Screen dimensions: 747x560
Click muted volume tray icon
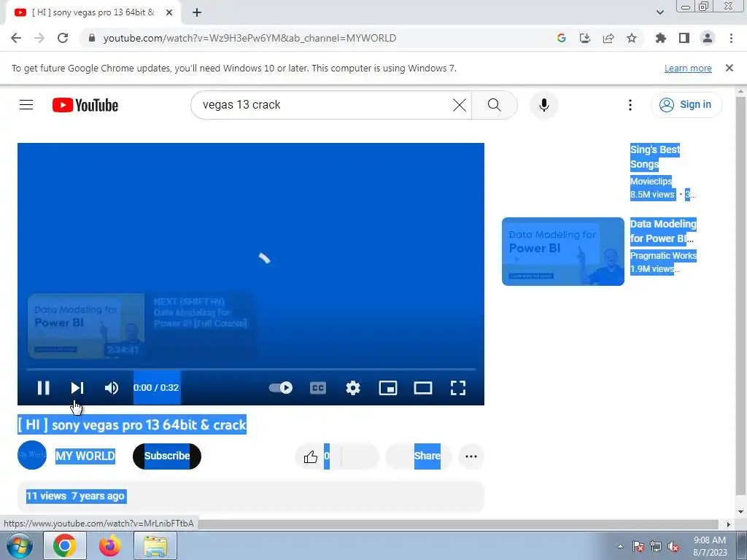point(673,546)
